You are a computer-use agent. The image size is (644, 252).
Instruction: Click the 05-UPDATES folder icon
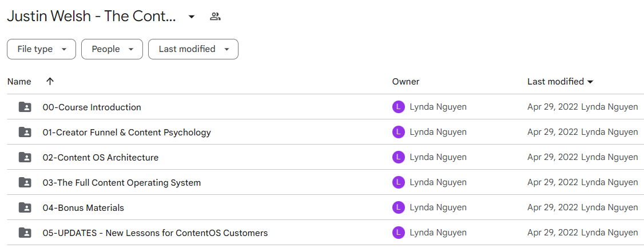25,233
